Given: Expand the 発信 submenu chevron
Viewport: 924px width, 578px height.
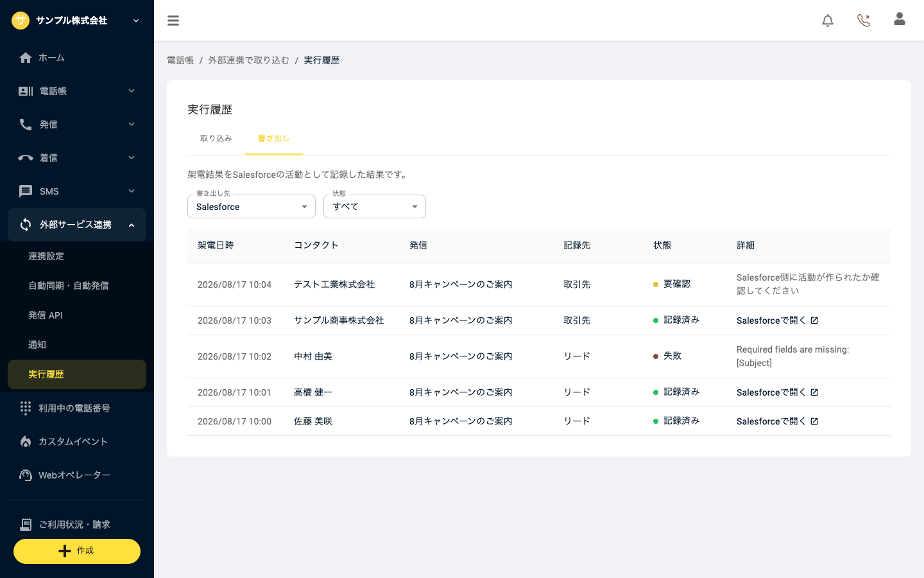Looking at the screenshot, I should (132, 125).
